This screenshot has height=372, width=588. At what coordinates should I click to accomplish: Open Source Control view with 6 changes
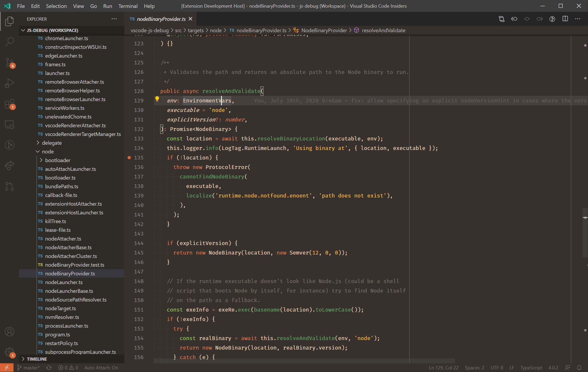pyautogui.click(x=10, y=63)
